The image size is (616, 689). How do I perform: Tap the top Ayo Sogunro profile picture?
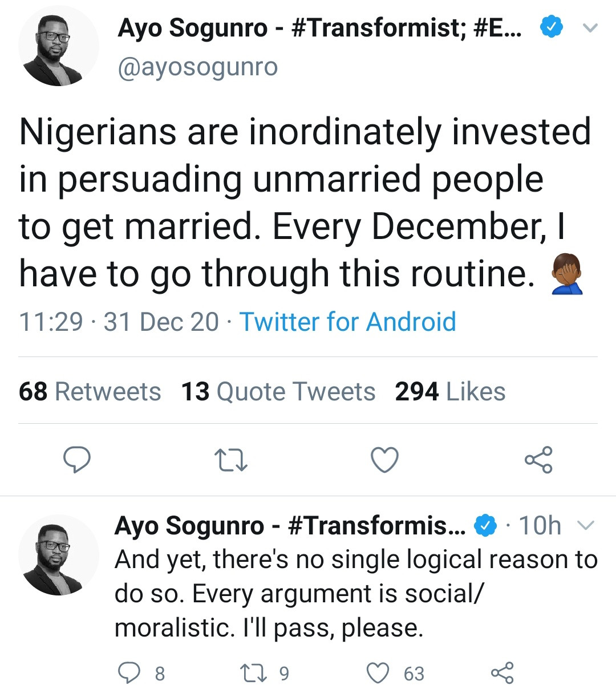pyautogui.click(x=58, y=46)
